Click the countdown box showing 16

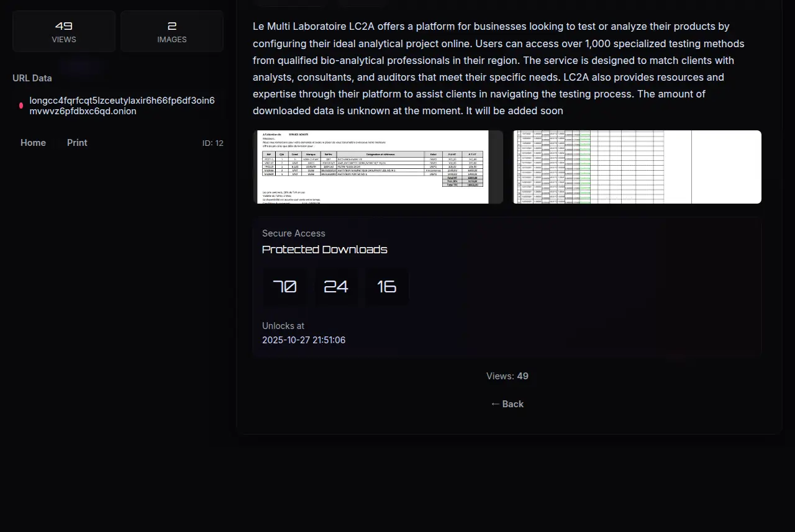click(386, 287)
